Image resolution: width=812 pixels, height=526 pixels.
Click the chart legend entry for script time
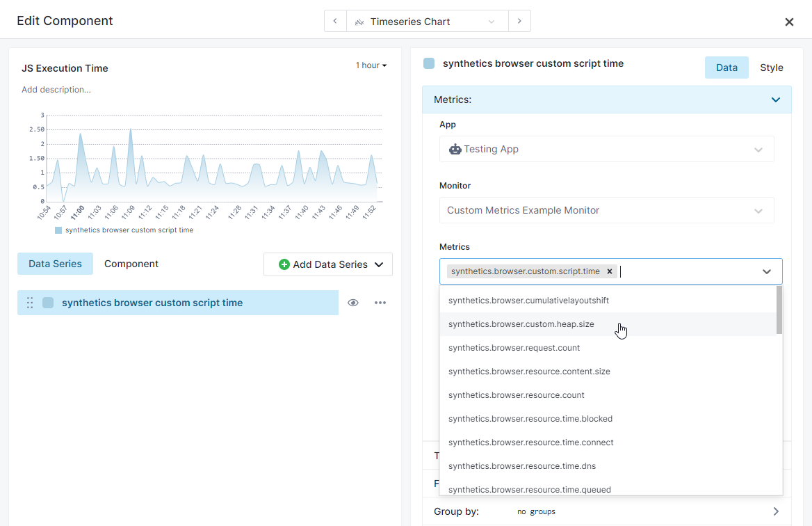pos(124,230)
